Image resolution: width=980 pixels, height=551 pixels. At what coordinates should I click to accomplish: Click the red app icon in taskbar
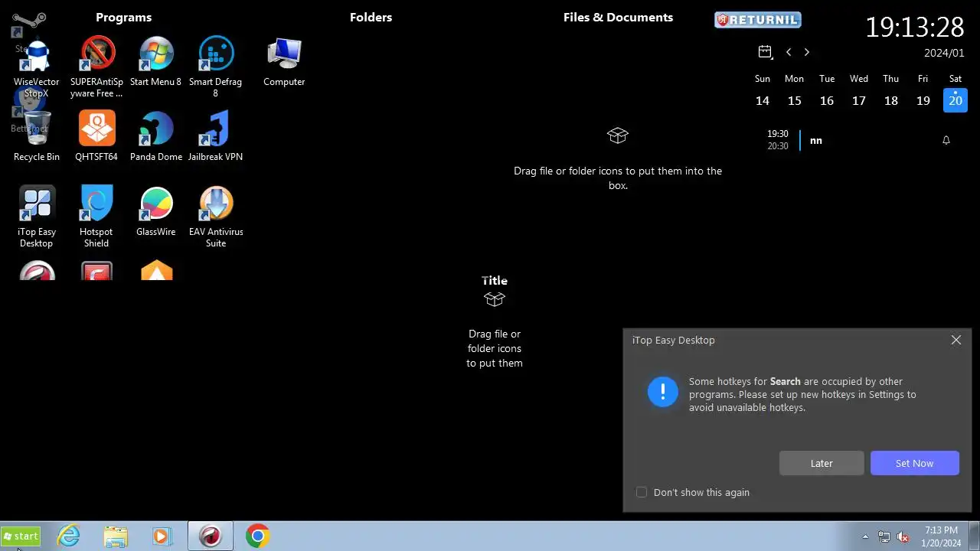tap(210, 536)
